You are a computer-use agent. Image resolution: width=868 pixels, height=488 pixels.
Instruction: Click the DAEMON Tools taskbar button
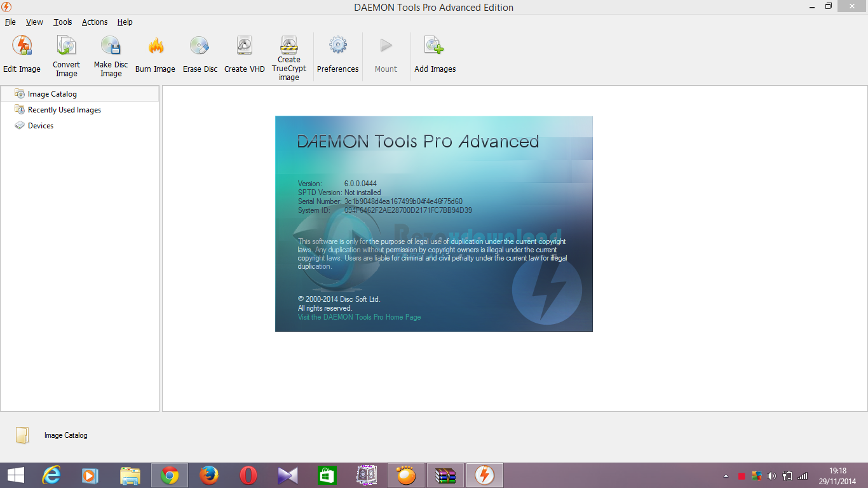coord(484,475)
